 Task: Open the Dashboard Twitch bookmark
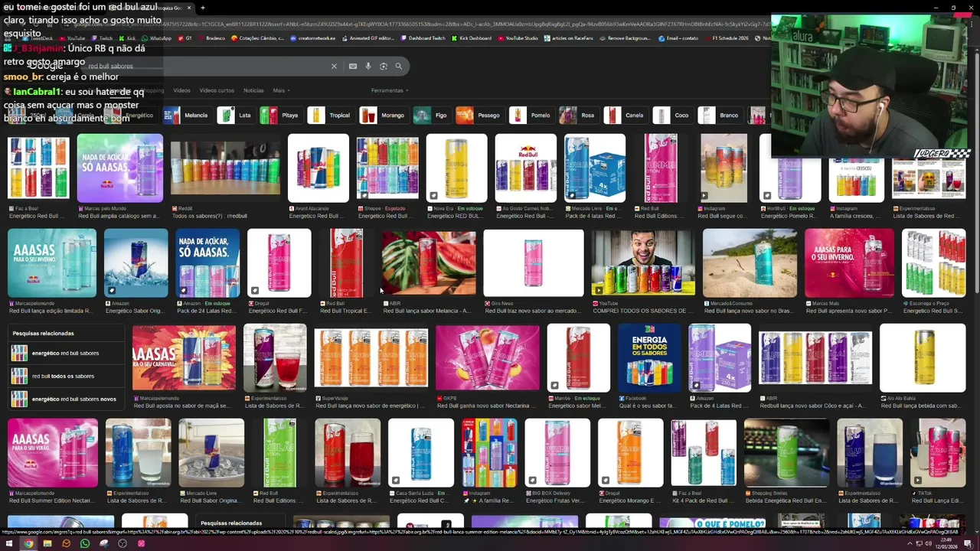(423, 38)
